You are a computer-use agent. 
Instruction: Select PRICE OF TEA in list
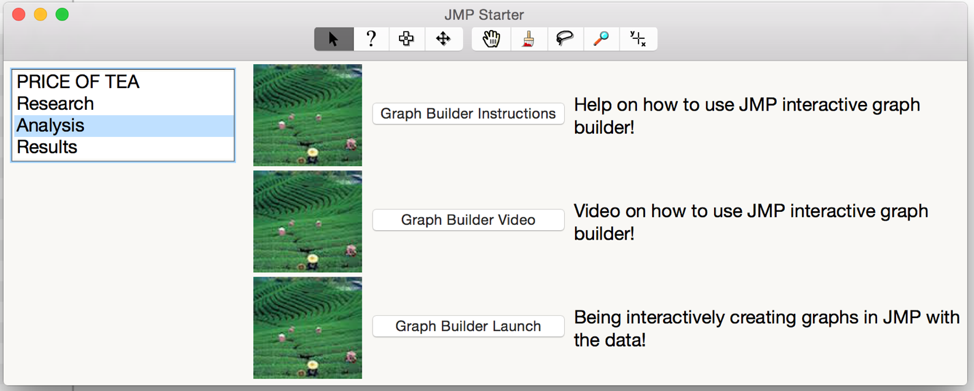tap(123, 81)
